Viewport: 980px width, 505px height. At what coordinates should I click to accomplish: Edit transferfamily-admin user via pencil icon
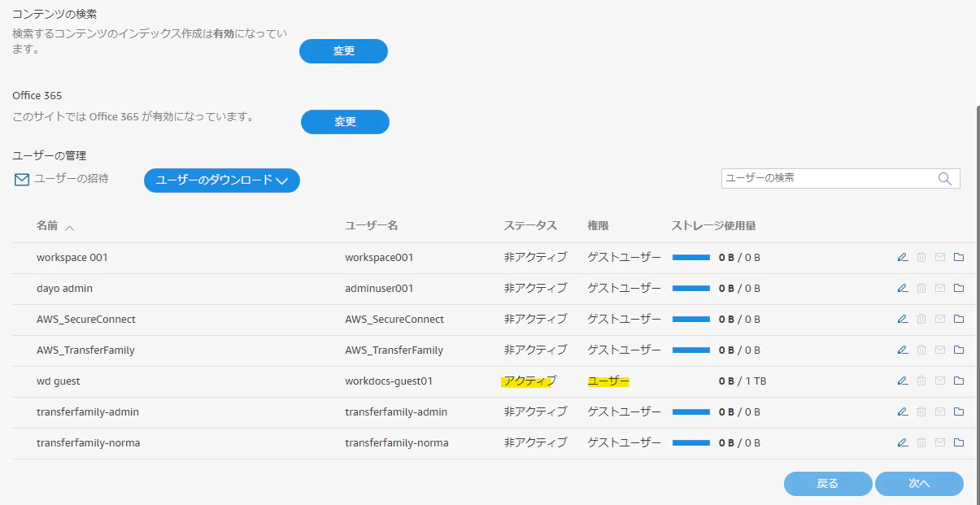tap(902, 411)
